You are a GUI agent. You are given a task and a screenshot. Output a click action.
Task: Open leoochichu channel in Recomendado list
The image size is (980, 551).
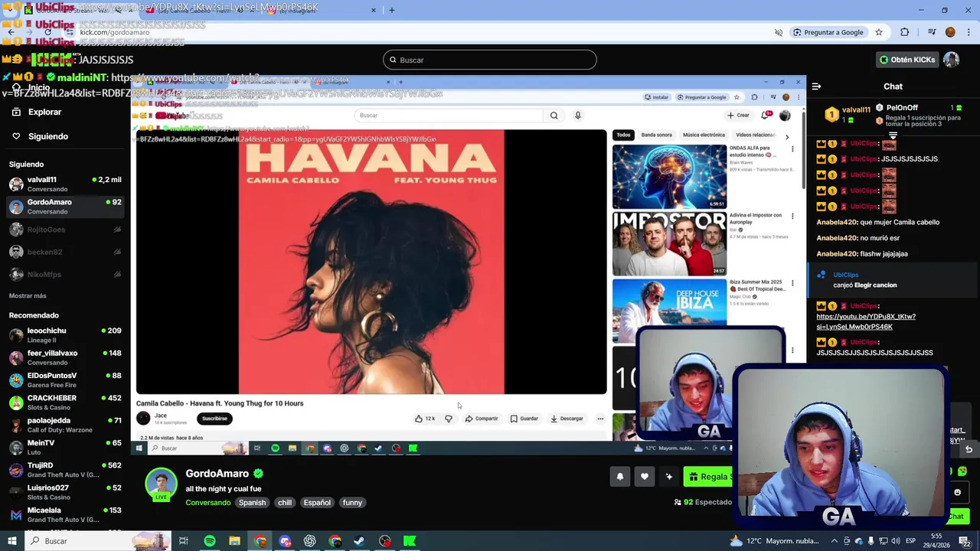click(65, 335)
